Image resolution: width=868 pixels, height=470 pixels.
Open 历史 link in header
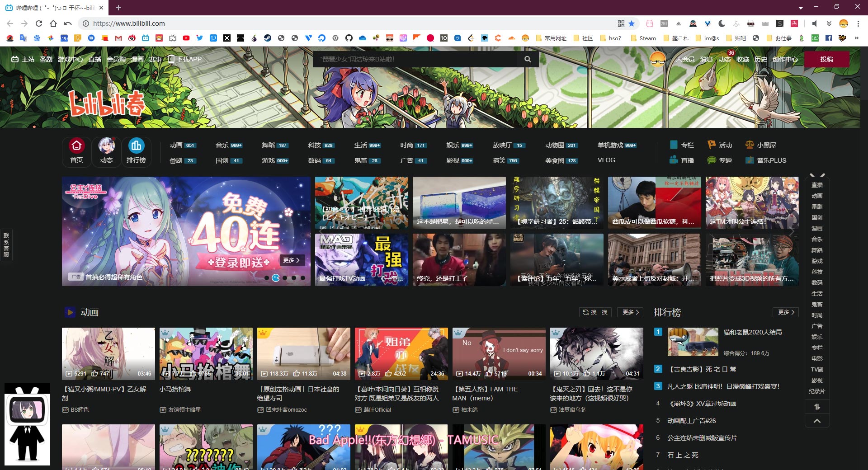click(x=761, y=59)
